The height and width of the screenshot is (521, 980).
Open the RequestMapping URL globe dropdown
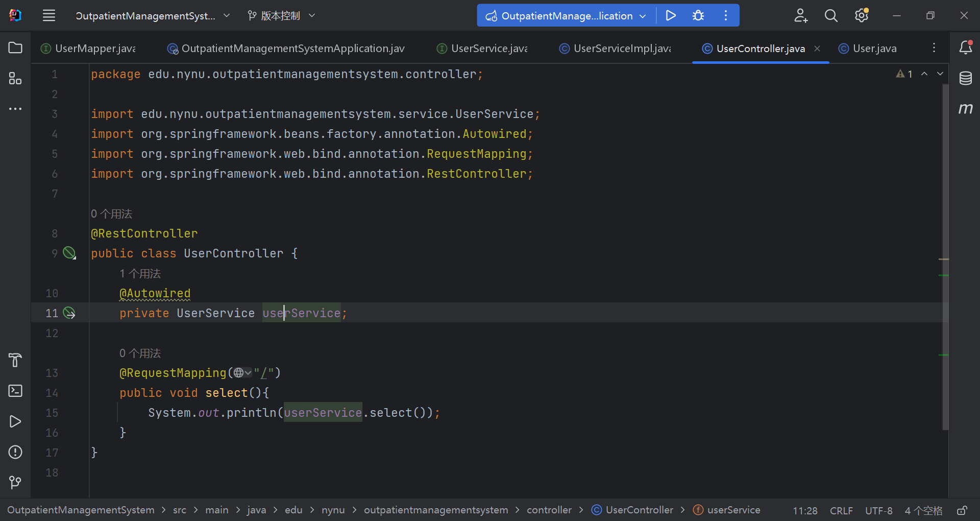pyautogui.click(x=242, y=373)
